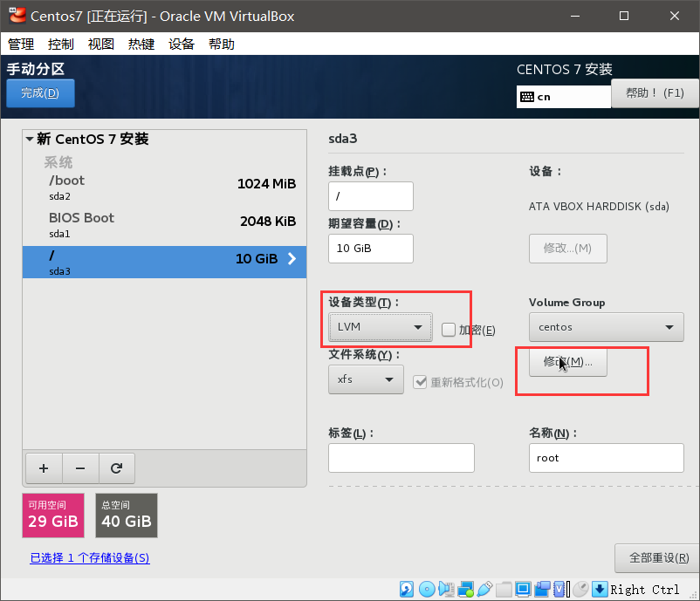Image resolution: width=700 pixels, height=601 pixels.
Task: Open the 热键 menu
Action: [x=141, y=44]
